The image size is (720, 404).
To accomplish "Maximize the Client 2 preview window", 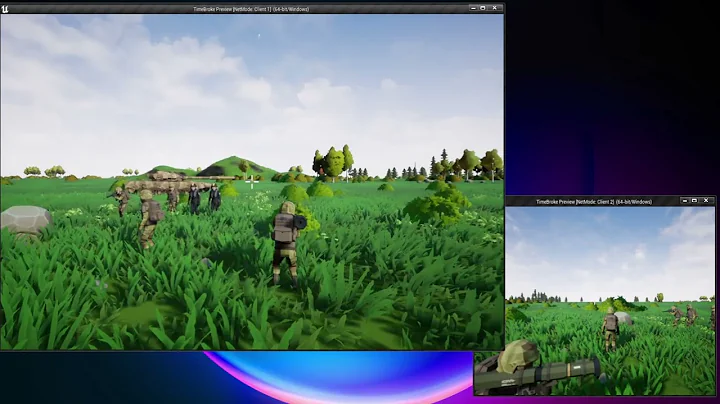I will pyautogui.click(x=694, y=201).
